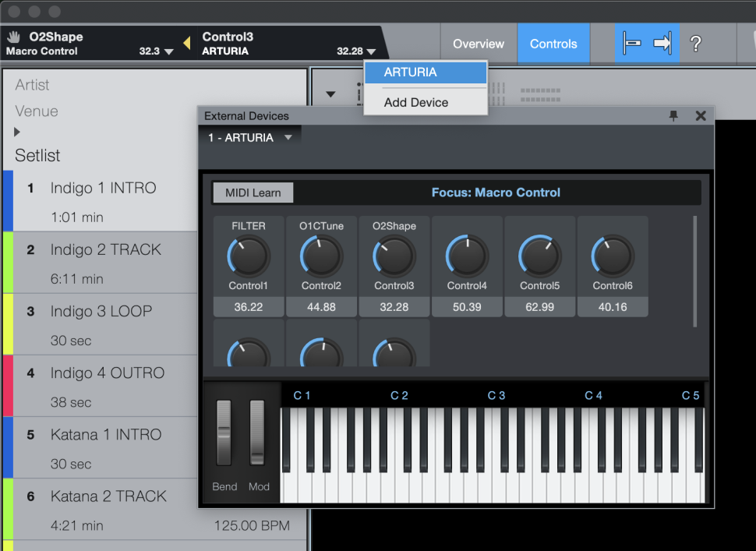This screenshot has height=551, width=756.
Task: Click the FILTER Control1 knob
Action: (249, 256)
